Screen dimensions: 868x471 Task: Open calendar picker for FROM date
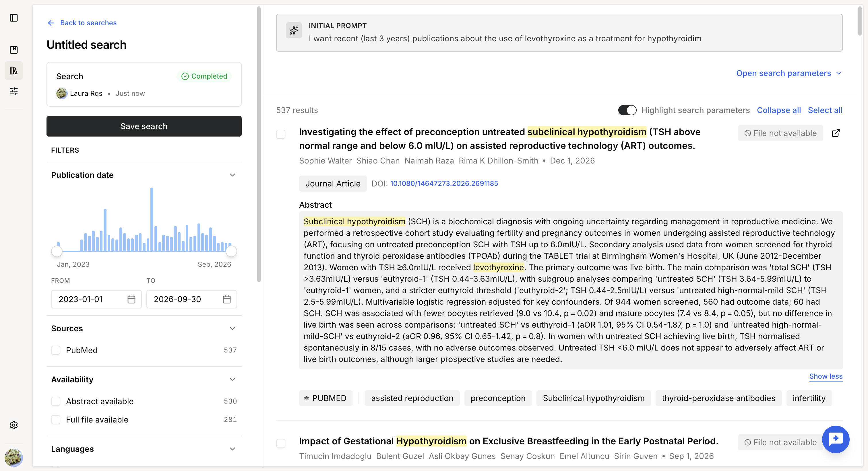point(131,299)
